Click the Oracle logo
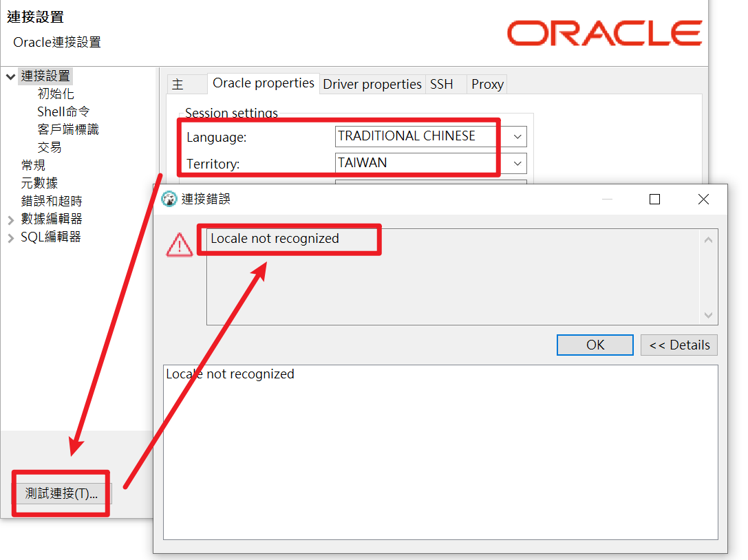Viewport: 748px width, 560px height. 604,32
